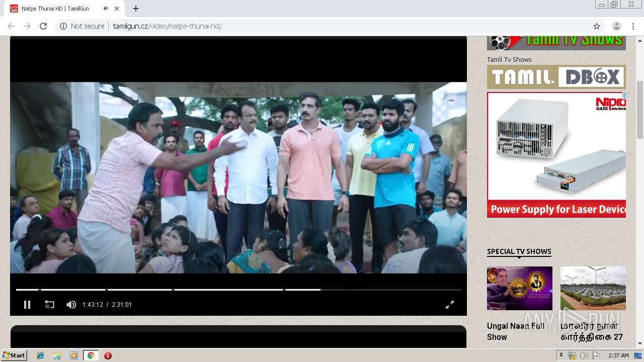Screen dimensions: 644x362
Task: Enter fullscreen video mode
Action: pyautogui.click(x=450, y=305)
